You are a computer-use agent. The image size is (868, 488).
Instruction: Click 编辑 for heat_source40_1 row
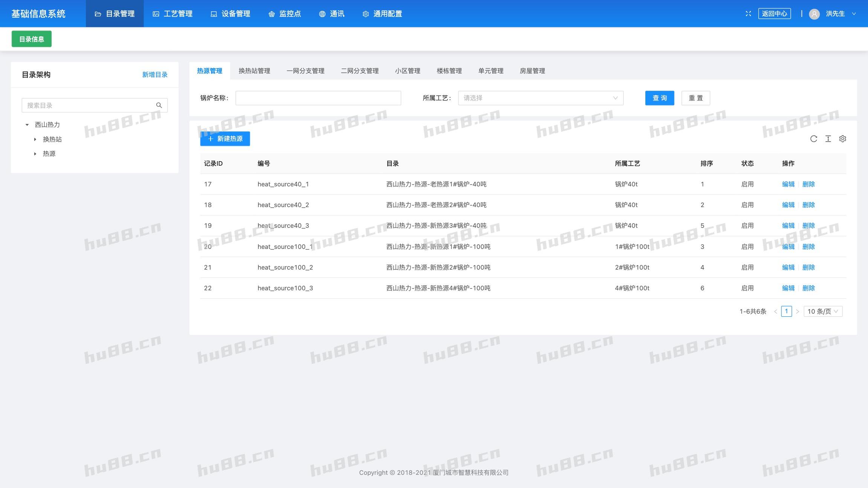pyautogui.click(x=788, y=184)
